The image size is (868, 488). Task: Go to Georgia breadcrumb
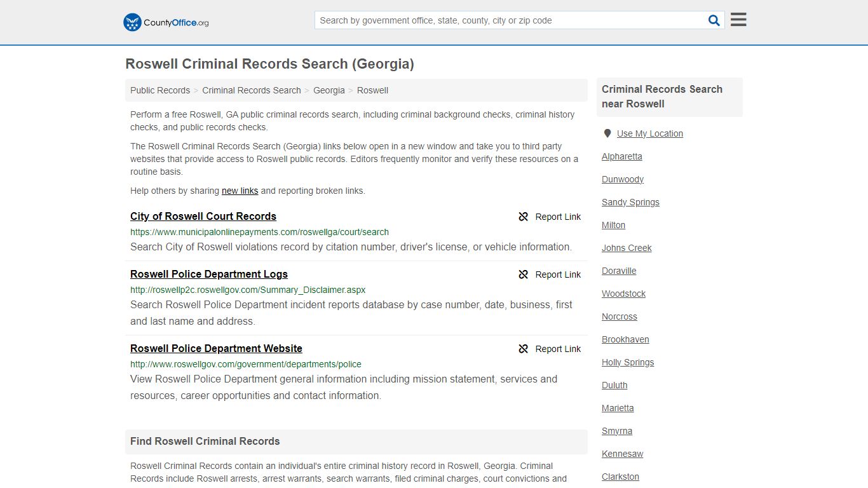pos(329,90)
